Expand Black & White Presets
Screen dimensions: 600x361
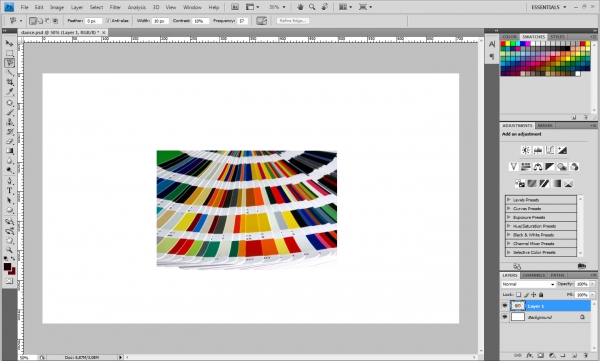509,235
